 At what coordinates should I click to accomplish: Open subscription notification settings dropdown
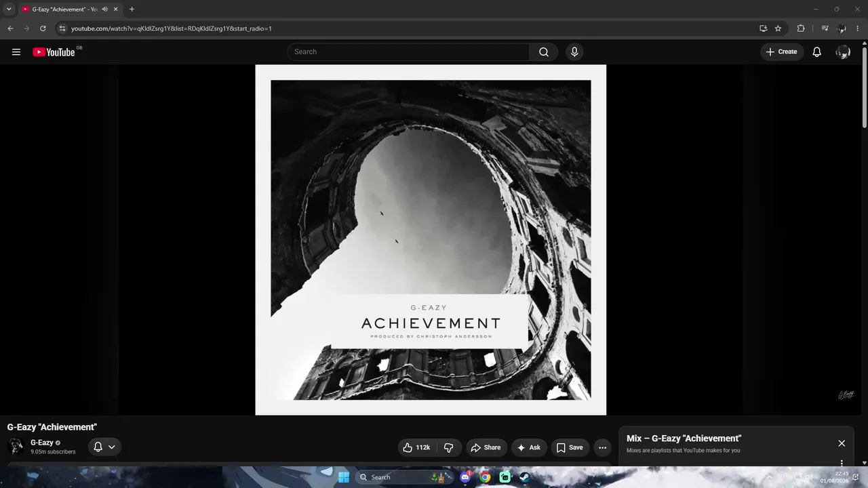click(105, 447)
